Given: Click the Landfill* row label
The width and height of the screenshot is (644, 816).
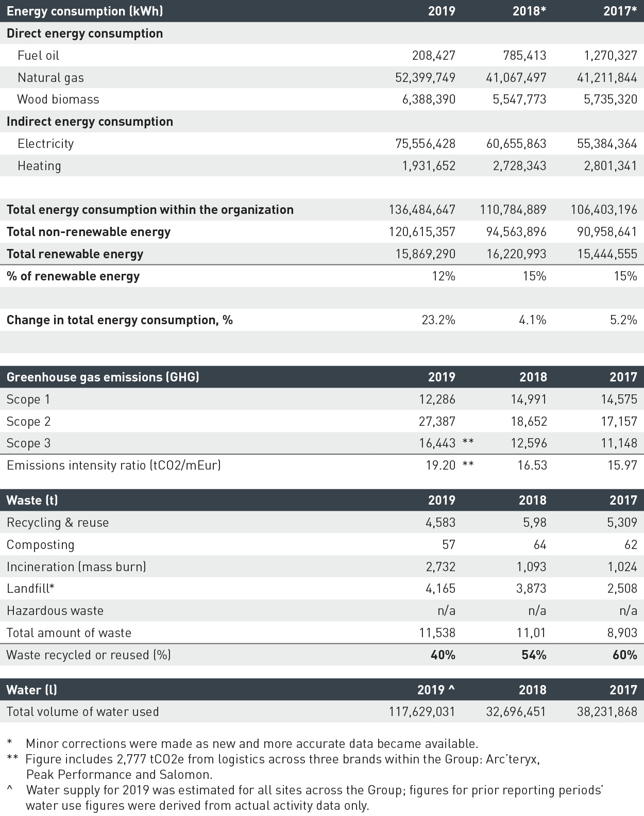Looking at the screenshot, I should pyautogui.click(x=30, y=589).
